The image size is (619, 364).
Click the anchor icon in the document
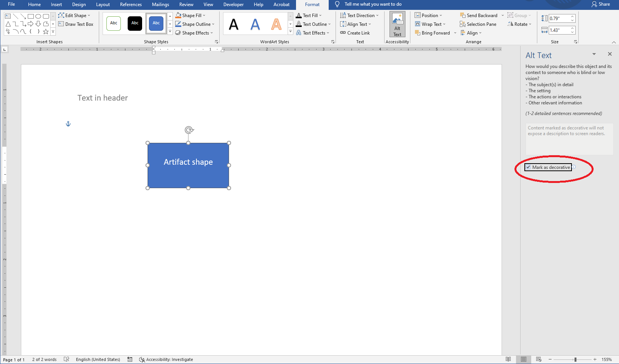point(68,124)
